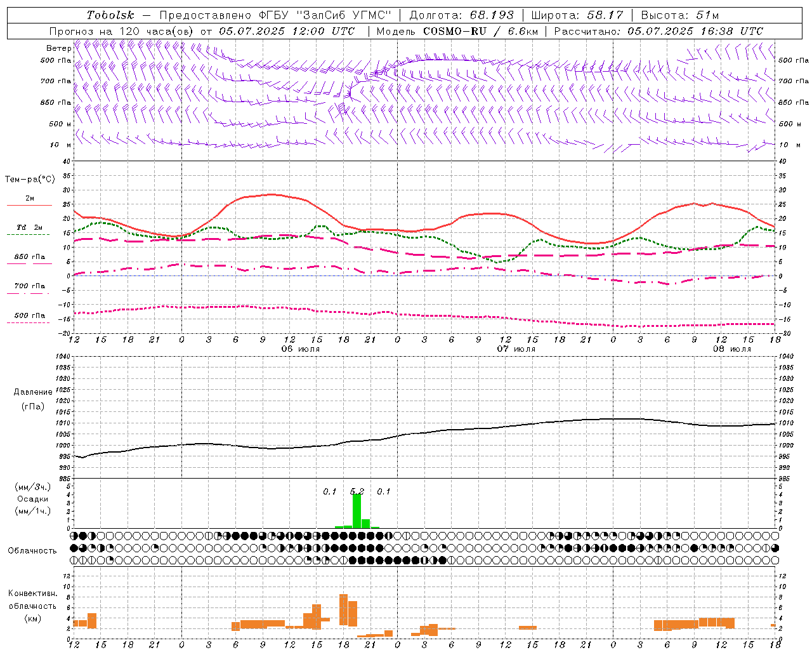Click the 'Давление' pressure panel label
The height and width of the screenshot is (650, 812).
33,392
